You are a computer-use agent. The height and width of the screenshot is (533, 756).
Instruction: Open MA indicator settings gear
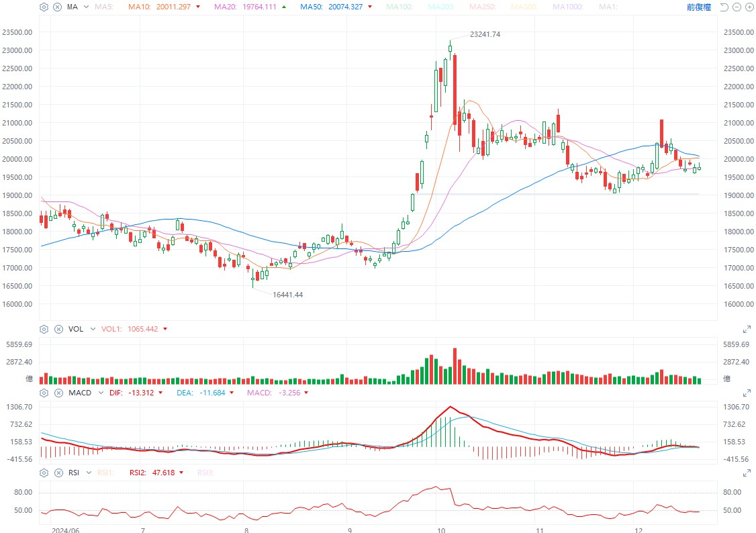coord(44,7)
